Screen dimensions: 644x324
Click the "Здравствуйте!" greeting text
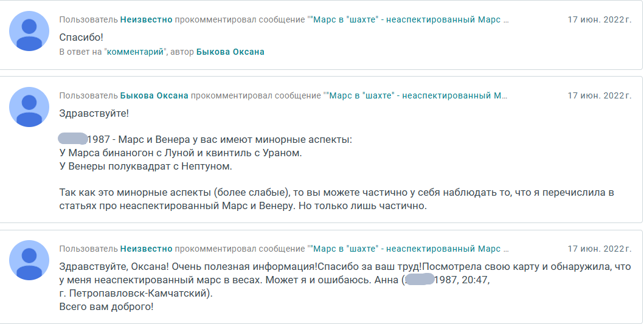[94, 113]
